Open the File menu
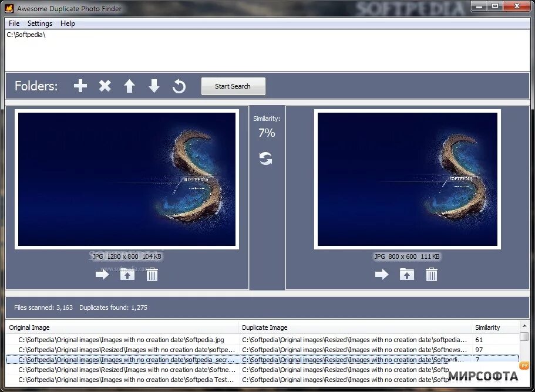 (x=14, y=23)
